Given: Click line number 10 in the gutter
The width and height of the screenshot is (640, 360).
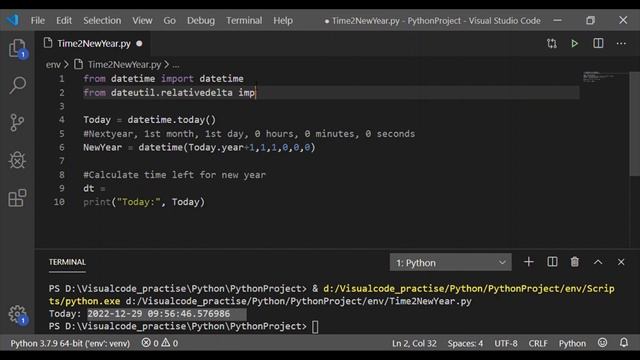Looking at the screenshot, I should coord(59,202).
